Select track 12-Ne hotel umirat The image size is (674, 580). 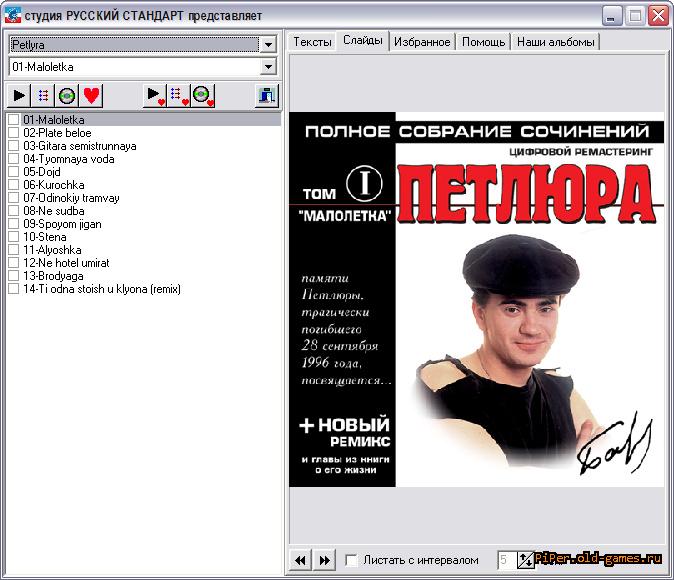[66, 263]
